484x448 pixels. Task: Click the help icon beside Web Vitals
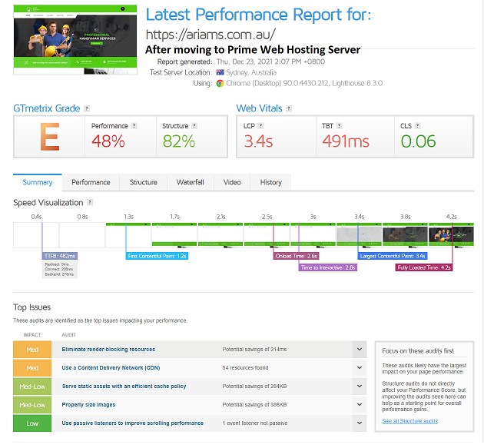289,108
